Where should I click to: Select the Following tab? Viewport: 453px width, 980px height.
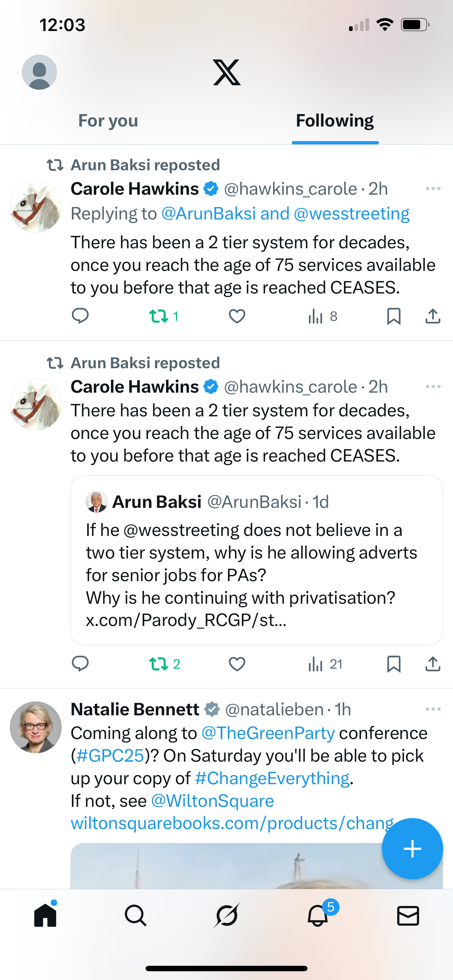[x=334, y=121]
